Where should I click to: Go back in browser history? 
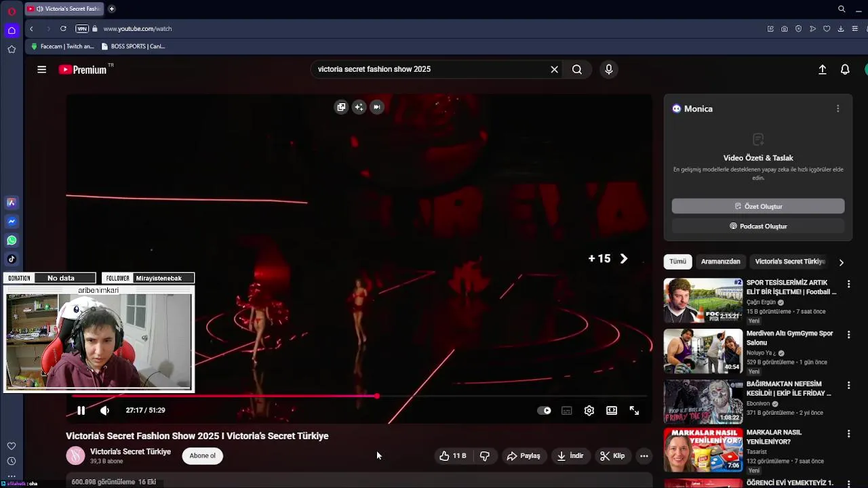click(x=31, y=28)
